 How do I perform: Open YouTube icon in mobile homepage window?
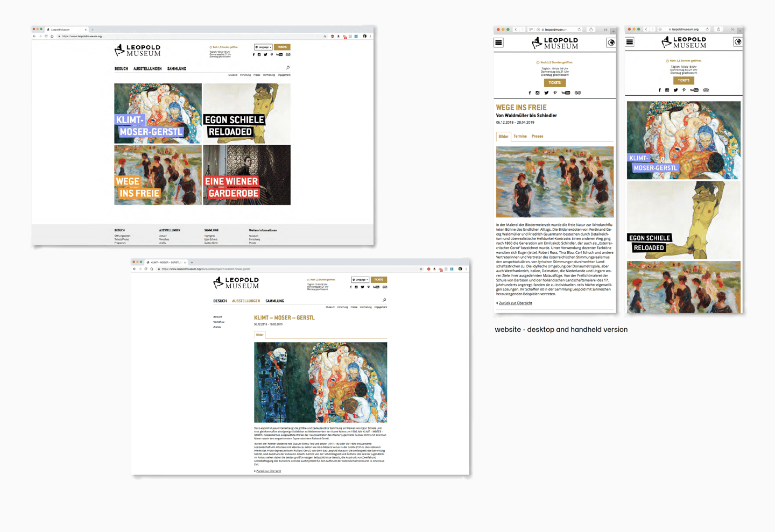pyautogui.click(x=694, y=90)
